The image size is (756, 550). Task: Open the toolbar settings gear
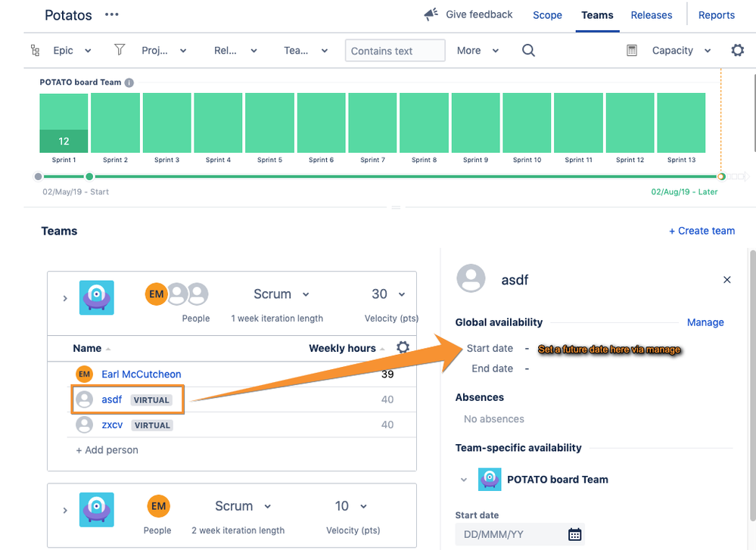point(737,50)
